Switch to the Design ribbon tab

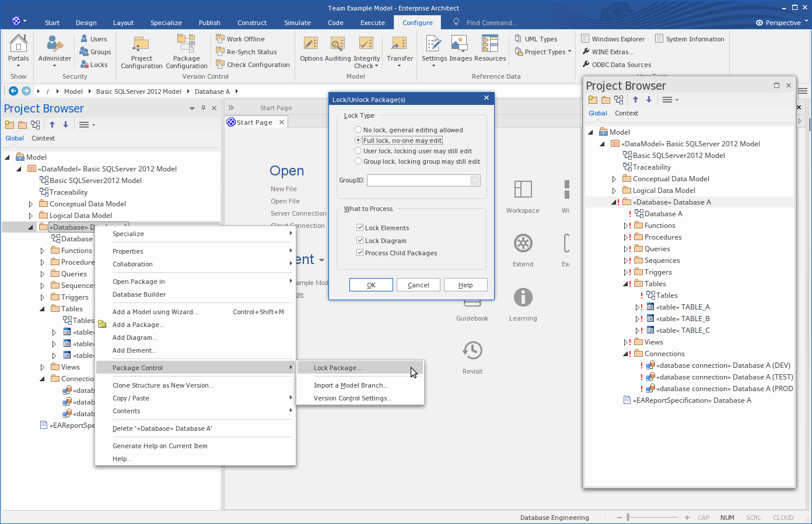point(86,23)
